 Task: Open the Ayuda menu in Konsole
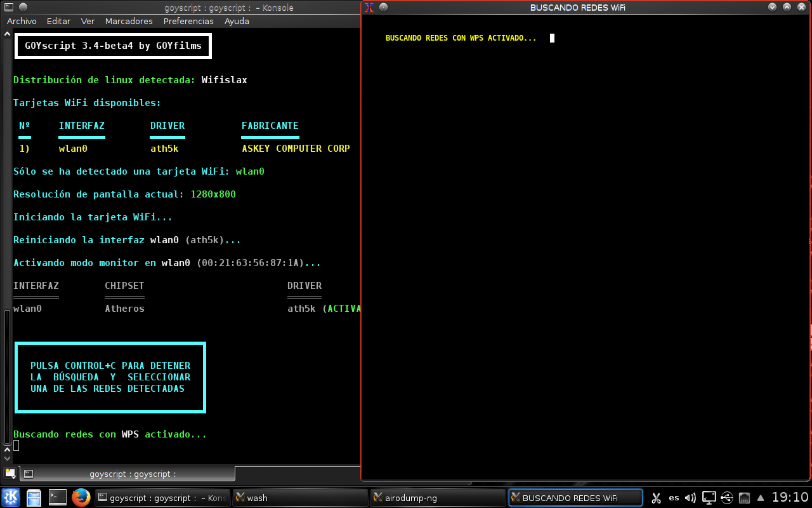237,21
